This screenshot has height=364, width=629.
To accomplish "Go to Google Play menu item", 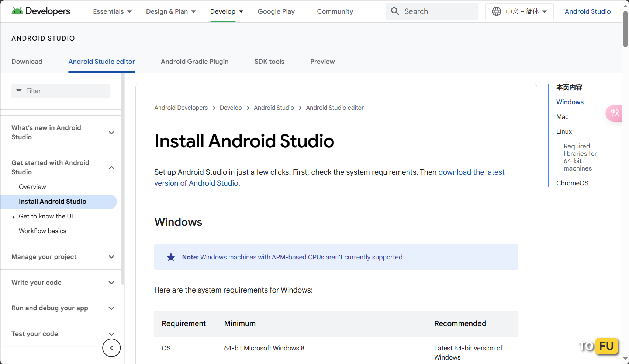I will point(276,11).
